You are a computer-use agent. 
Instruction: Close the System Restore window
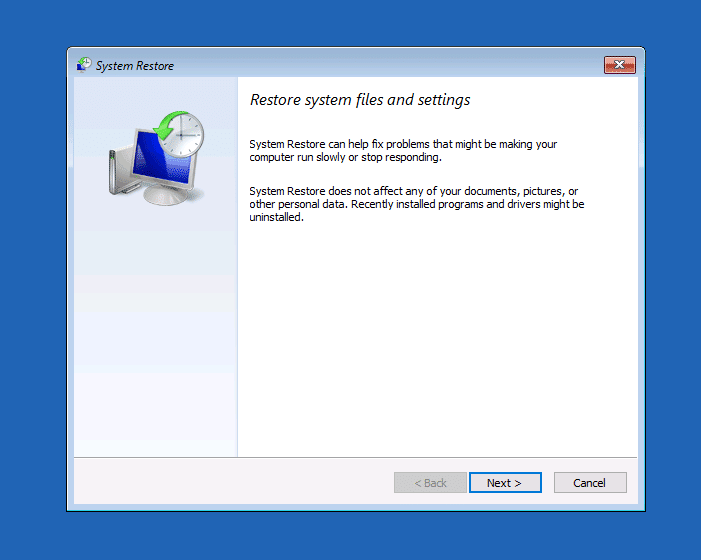(x=620, y=65)
